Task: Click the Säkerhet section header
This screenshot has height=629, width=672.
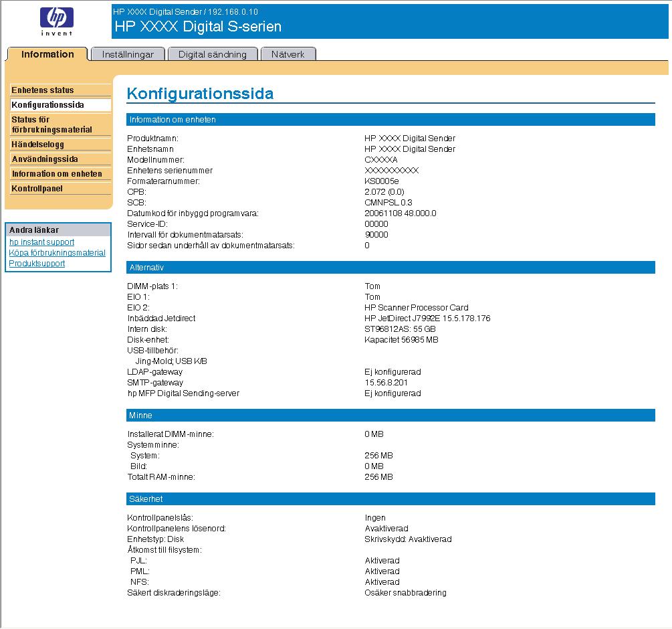Action: (x=390, y=499)
